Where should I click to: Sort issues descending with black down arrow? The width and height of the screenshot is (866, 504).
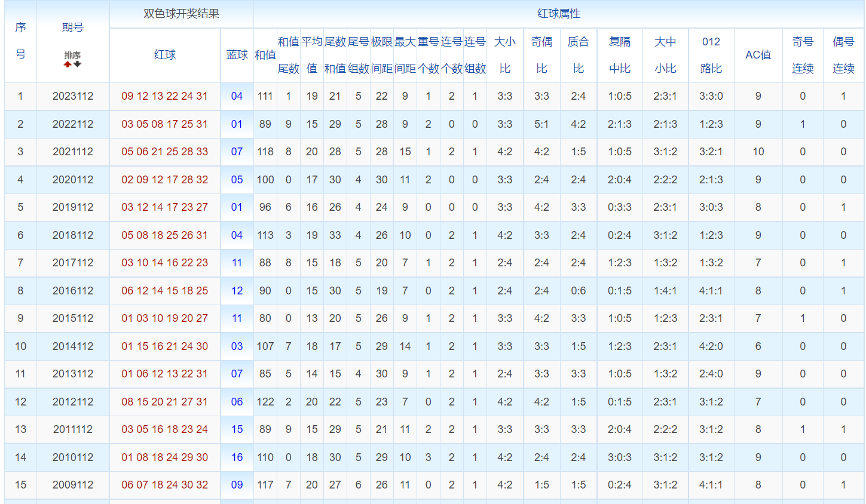78,64
